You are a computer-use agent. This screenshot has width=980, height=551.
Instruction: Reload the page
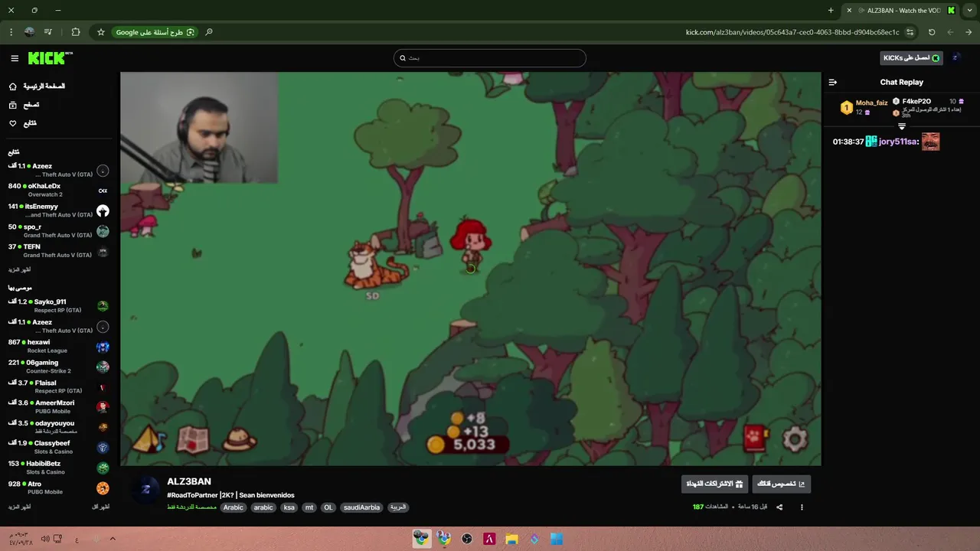(932, 32)
